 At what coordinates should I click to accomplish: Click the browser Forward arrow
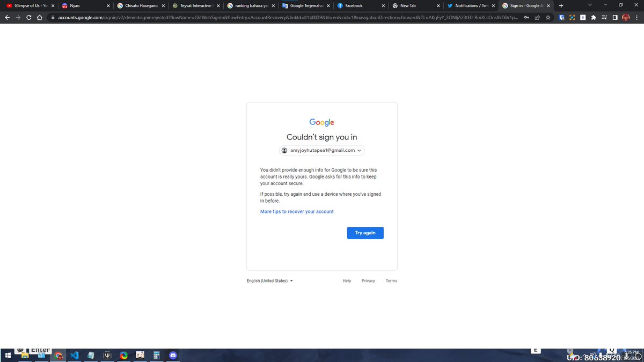18,17
